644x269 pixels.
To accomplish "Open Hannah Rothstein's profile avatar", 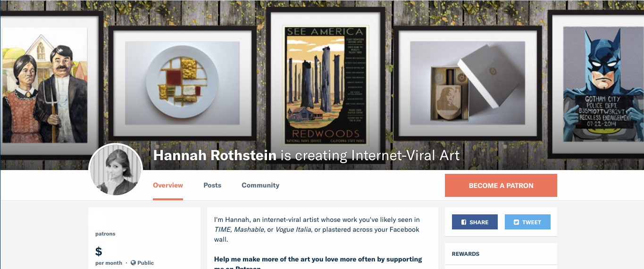I will 116,170.
